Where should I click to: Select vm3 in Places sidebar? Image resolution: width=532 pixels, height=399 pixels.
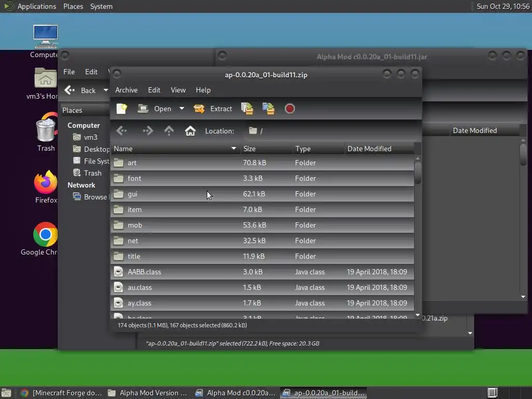tap(85, 137)
